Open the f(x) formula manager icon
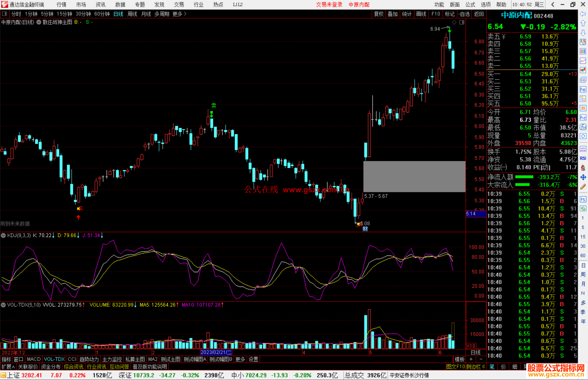 click(x=583, y=127)
